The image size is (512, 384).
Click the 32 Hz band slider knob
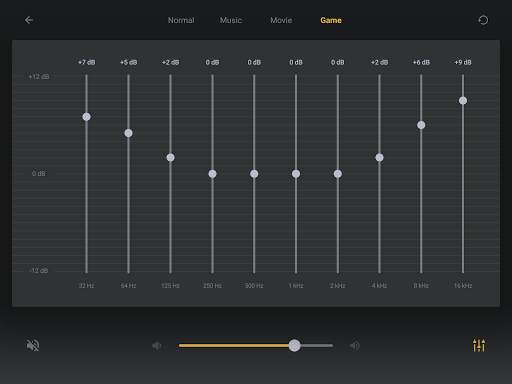pyautogui.click(x=86, y=117)
